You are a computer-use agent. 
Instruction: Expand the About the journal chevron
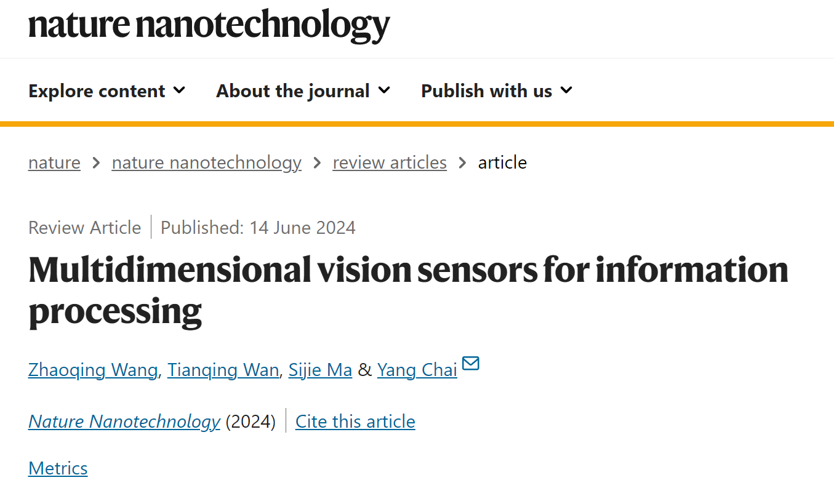pyautogui.click(x=384, y=90)
